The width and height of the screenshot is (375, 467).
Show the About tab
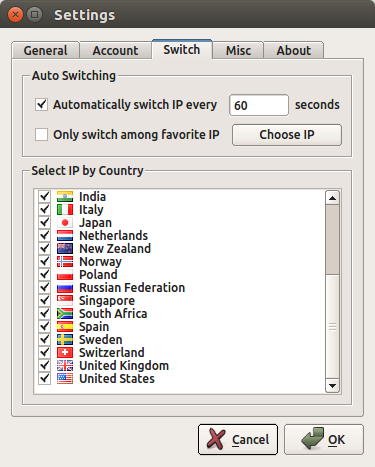pos(294,50)
